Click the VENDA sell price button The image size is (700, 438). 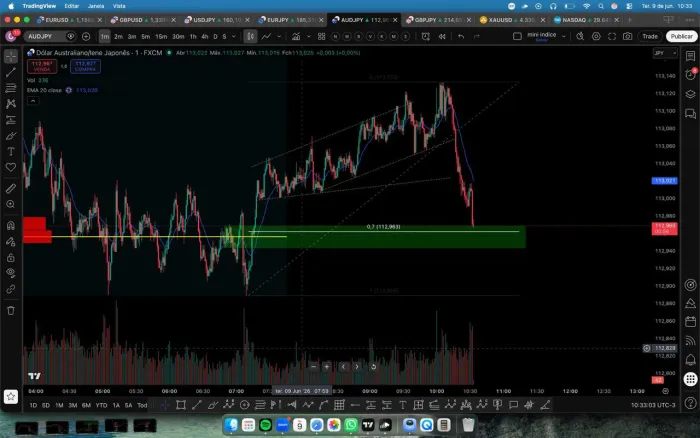(x=42, y=66)
